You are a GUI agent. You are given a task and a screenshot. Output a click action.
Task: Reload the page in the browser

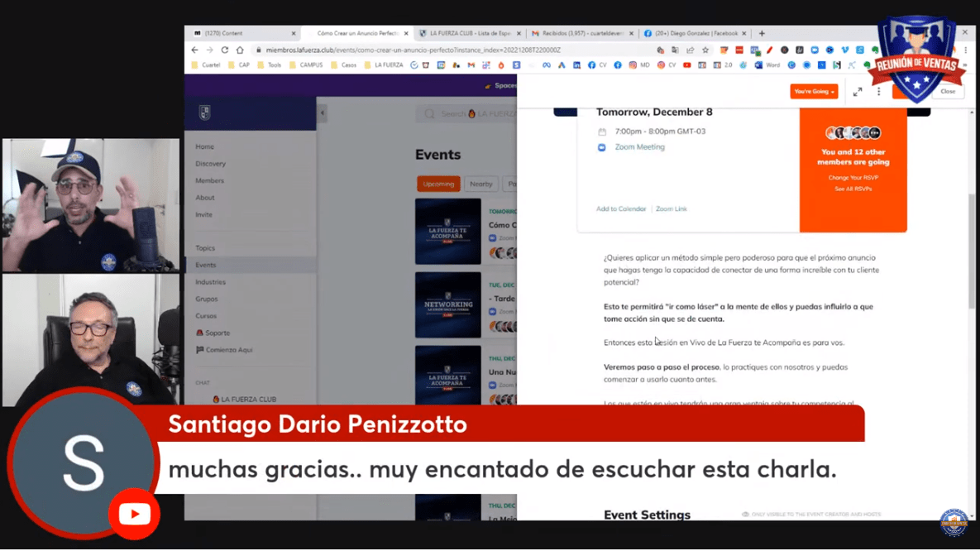[224, 50]
